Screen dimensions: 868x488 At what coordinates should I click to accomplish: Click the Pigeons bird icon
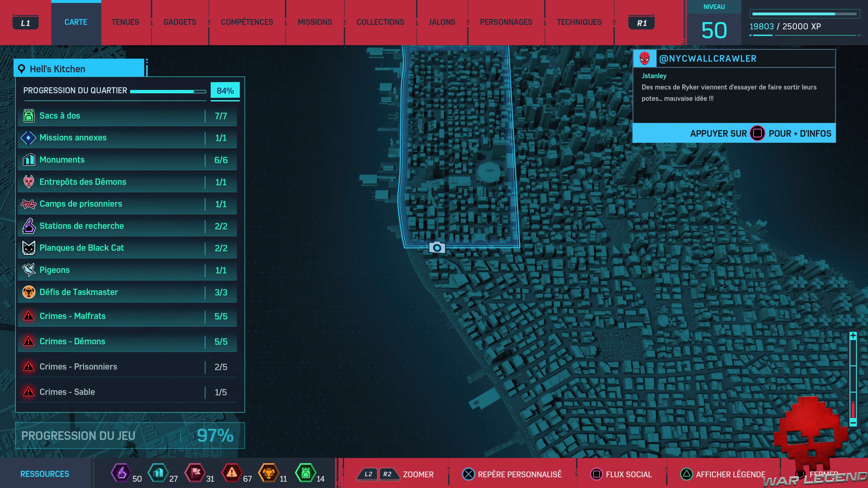[29, 270]
